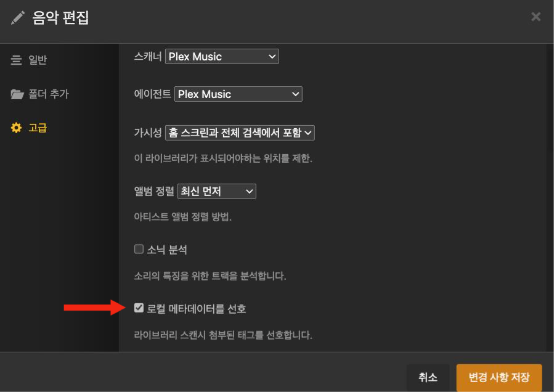This screenshot has width=554, height=392.
Task: Close the 음악 편집 dialog with X
Action: [x=536, y=17]
